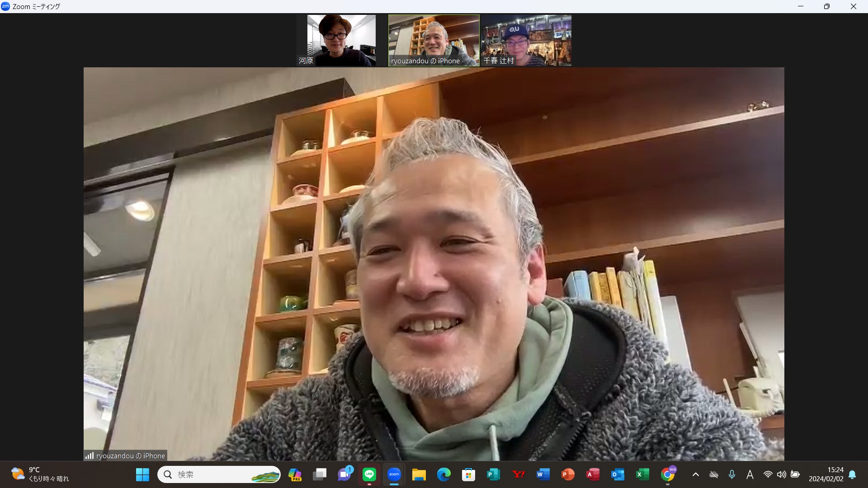Open Microsoft Word from taskbar

coord(543,474)
